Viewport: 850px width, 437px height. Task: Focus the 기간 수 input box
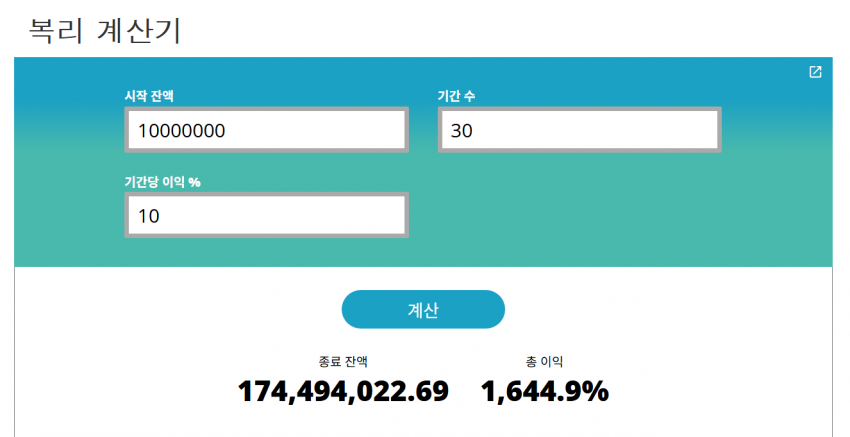[x=580, y=130]
